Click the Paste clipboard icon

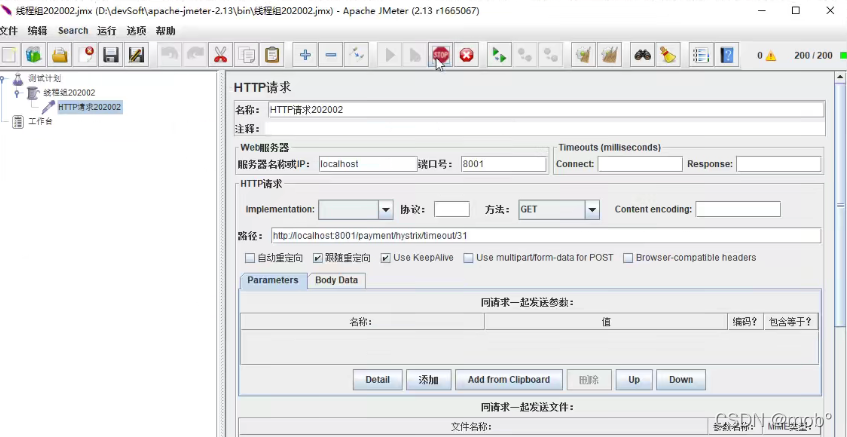[x=272, y=55]
